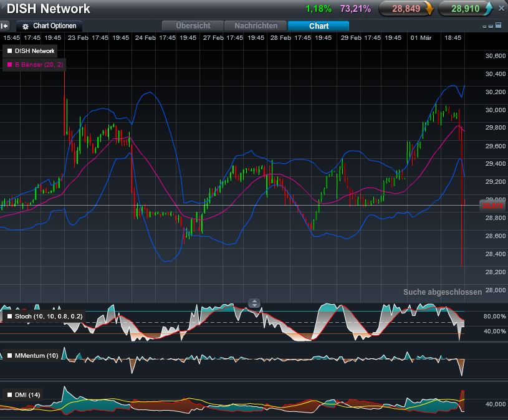Click the 28,000 price axis label
The height and width of the screenshot is (420, 508).
point(496,290)
